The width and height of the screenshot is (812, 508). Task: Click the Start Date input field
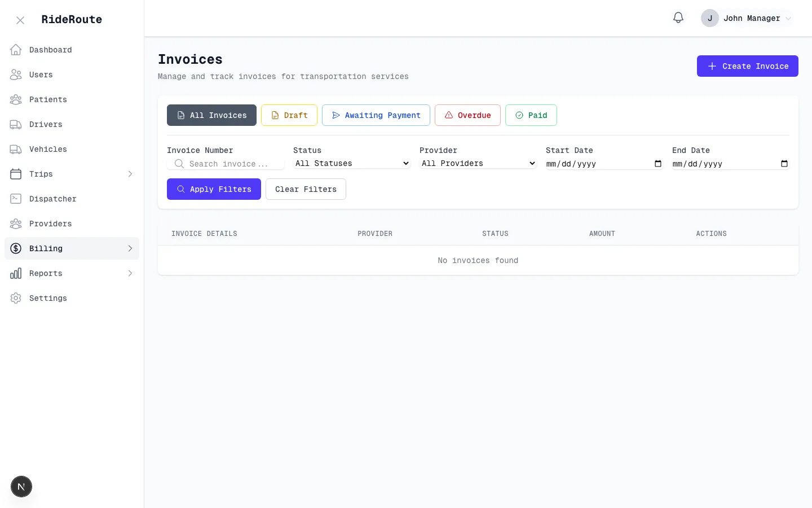604,164
